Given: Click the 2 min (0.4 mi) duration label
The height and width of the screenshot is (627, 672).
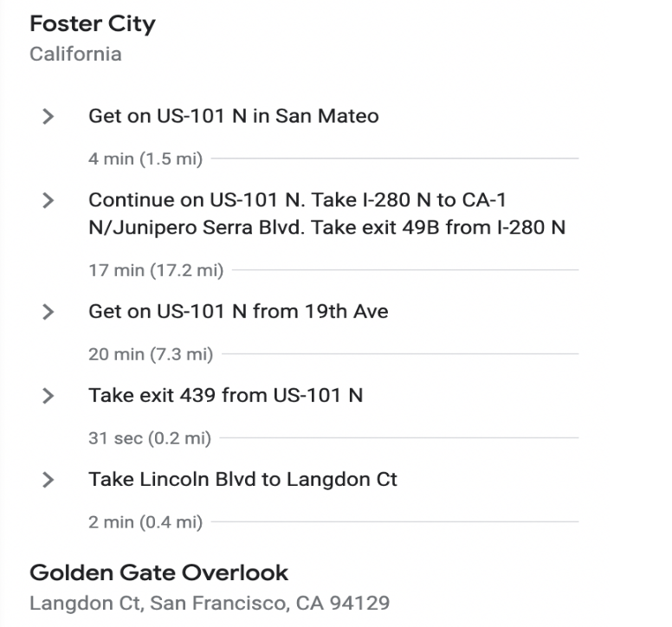Looking at the screenshot, I should (x=145, y=522).
